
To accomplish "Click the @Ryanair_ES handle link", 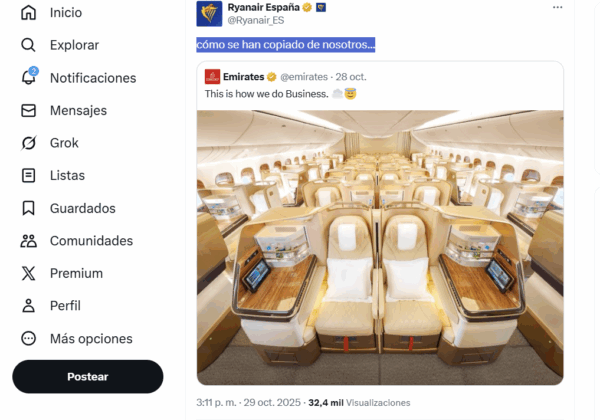I will point(256,20).
